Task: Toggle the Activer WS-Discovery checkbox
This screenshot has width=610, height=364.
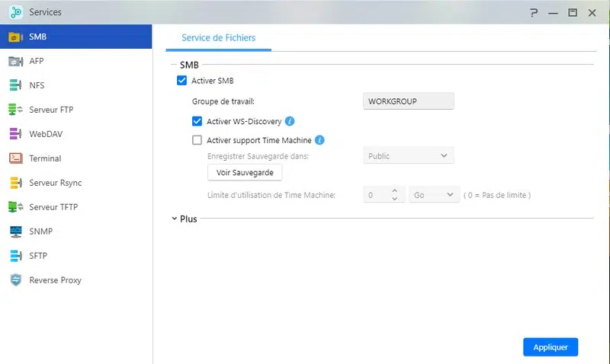Action: point(197,121)
